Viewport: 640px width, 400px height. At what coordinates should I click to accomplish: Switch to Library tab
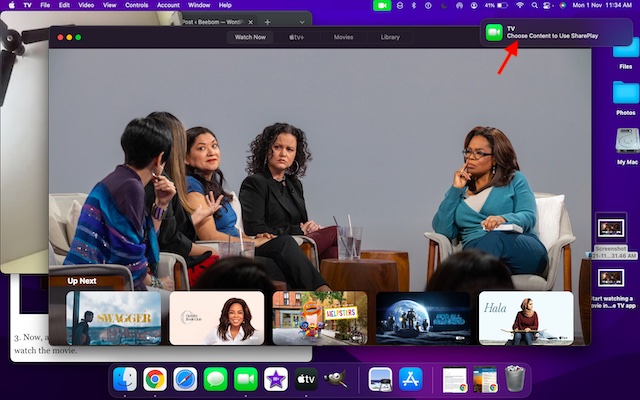(390, 37)
